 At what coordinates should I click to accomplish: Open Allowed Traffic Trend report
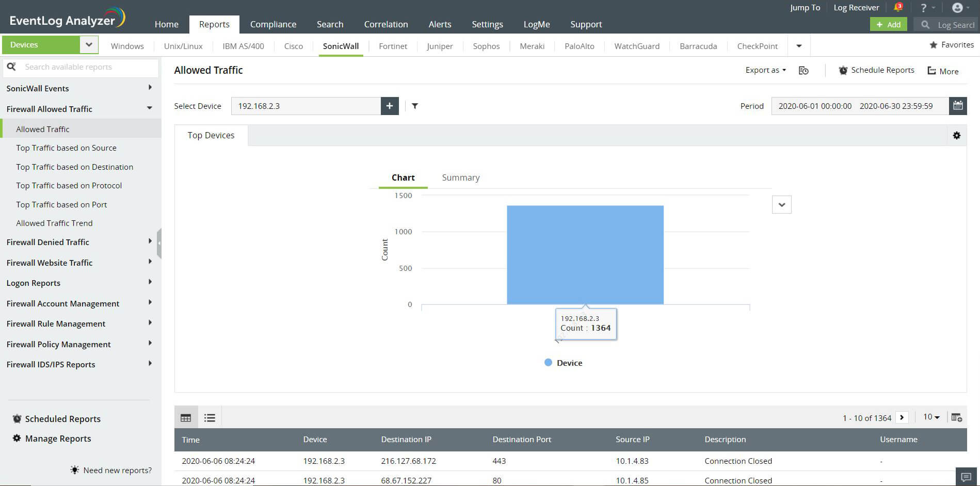coord(54,223)
